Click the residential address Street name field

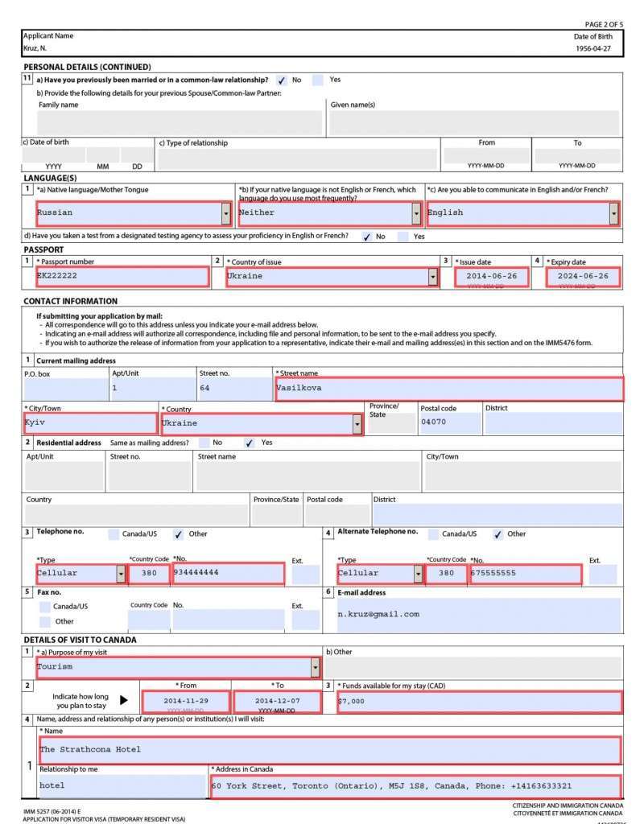tap(308, 476)
